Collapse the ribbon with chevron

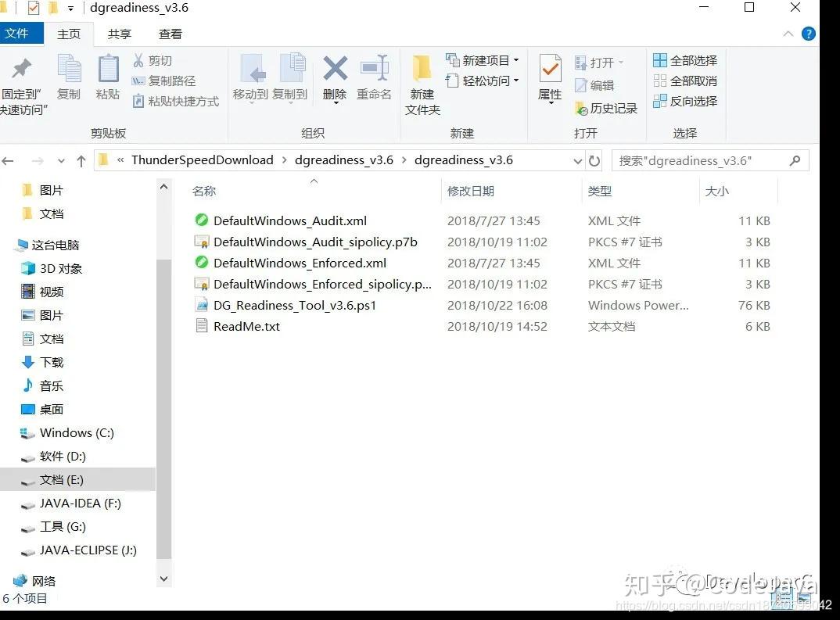click(788, 34)
